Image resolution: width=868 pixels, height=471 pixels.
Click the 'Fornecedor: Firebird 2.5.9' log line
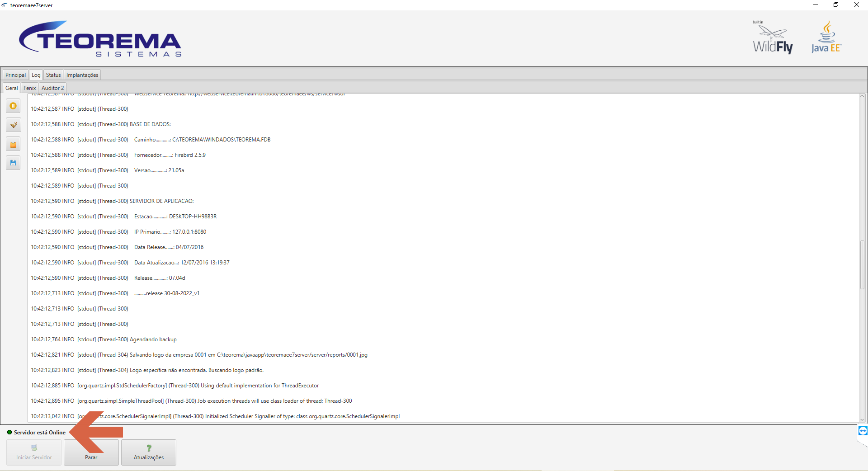(x=118, y=155)
